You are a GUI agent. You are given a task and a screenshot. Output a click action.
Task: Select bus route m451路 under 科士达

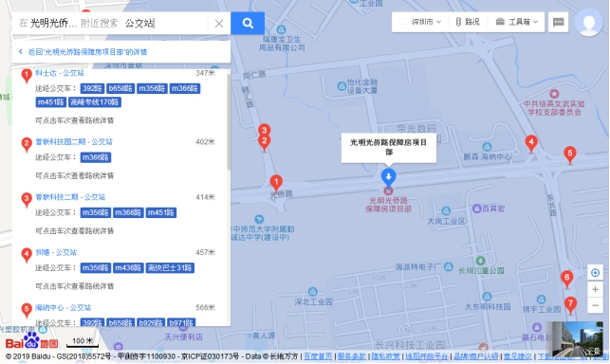tap(51, 102)
